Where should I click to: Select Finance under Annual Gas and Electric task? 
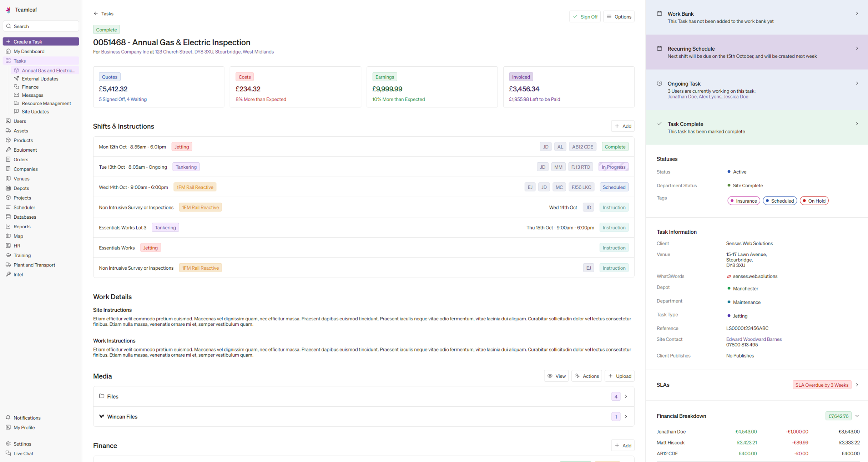coord(31,87)
